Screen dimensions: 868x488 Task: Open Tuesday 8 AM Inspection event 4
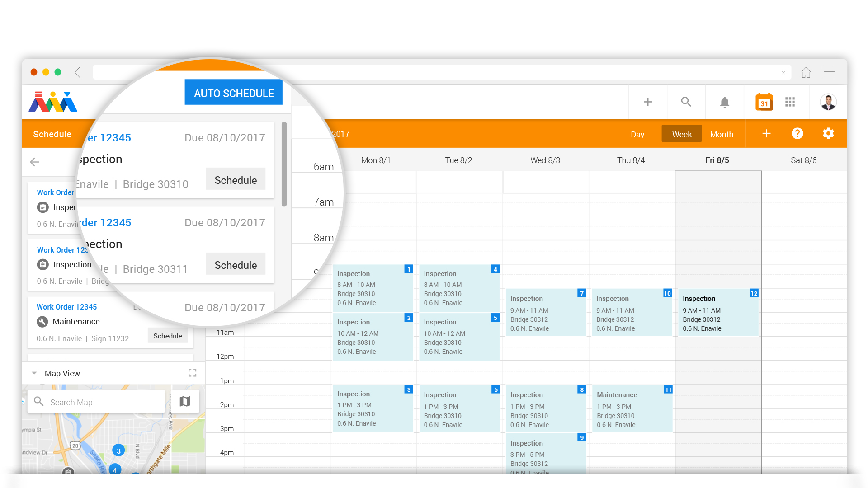tap(459, 288)
